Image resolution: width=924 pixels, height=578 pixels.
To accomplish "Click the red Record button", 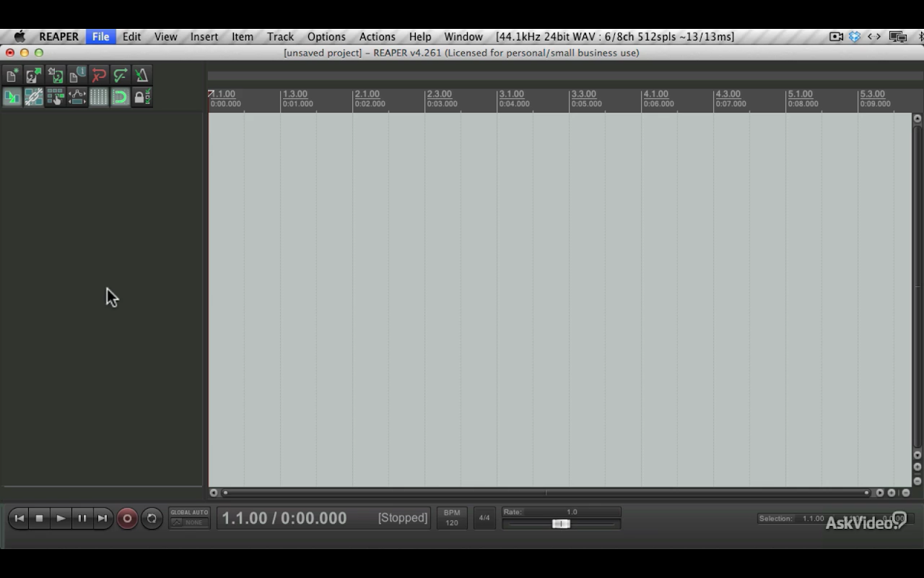I will pyautogui.click(x=127, y=518).
